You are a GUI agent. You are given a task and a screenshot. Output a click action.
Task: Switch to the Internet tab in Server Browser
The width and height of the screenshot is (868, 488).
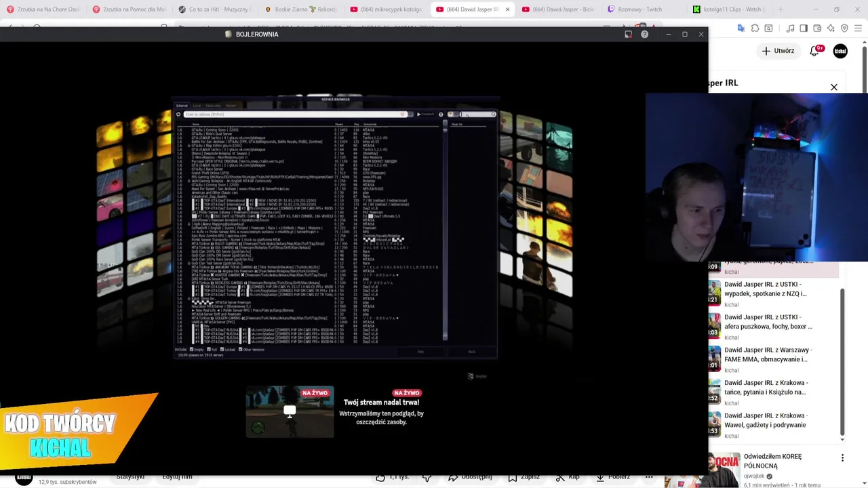click(182, 106)
